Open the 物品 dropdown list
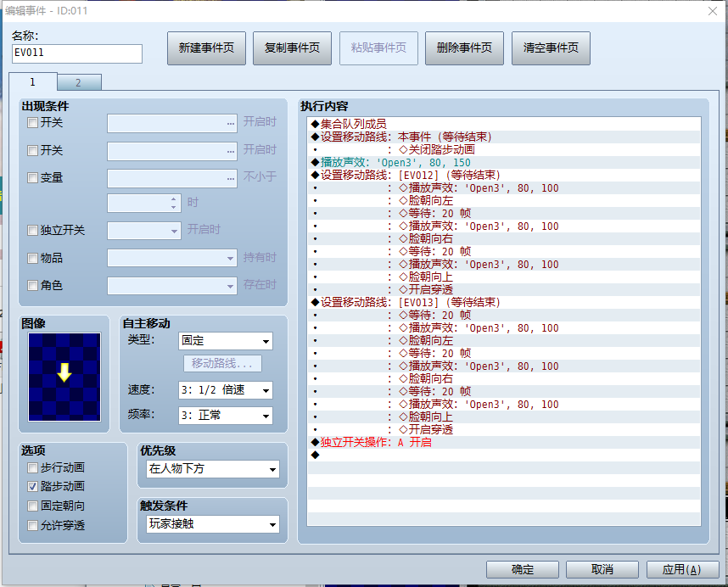Image resolution: width=728 pixels, height=587 pixels. (x=172, y=258)
